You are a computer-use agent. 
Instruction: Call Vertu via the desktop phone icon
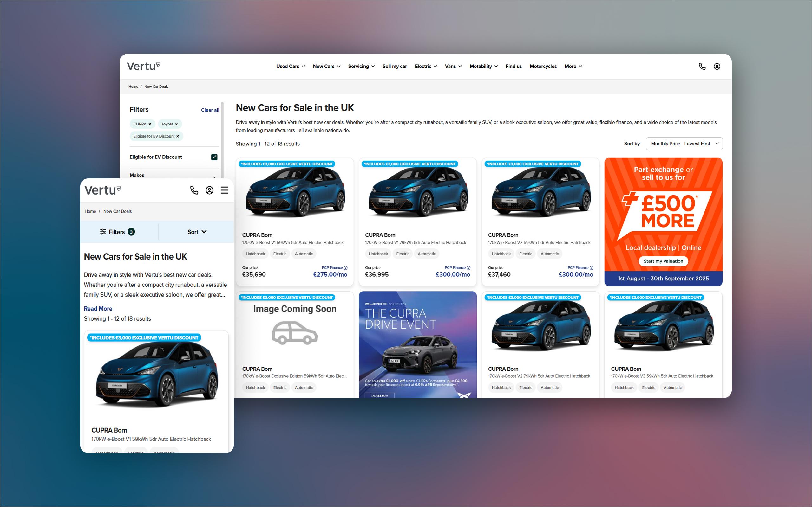703,67
